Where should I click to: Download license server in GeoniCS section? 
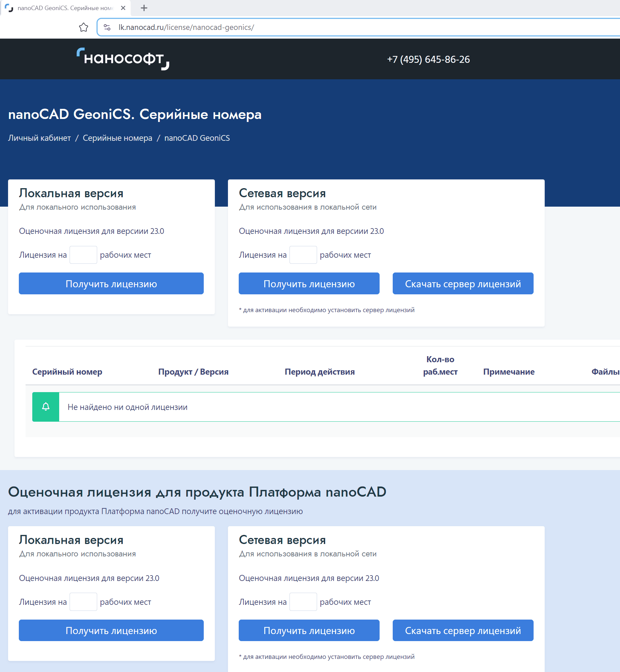463,284
